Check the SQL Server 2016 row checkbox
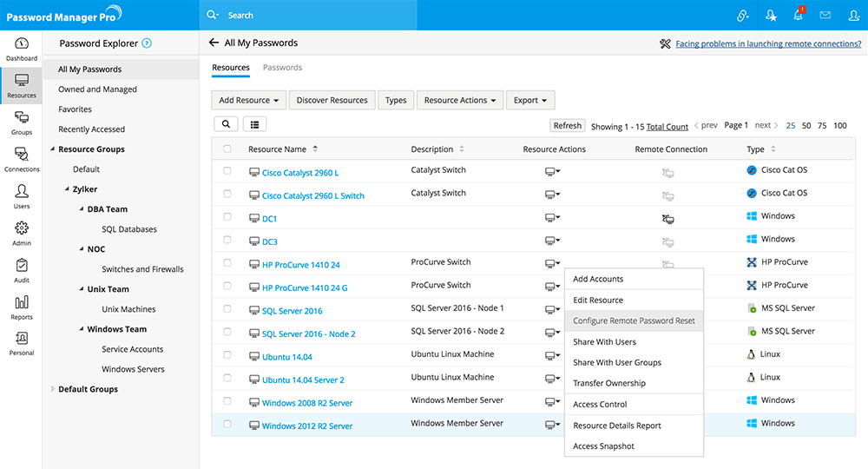 point(227,309)
